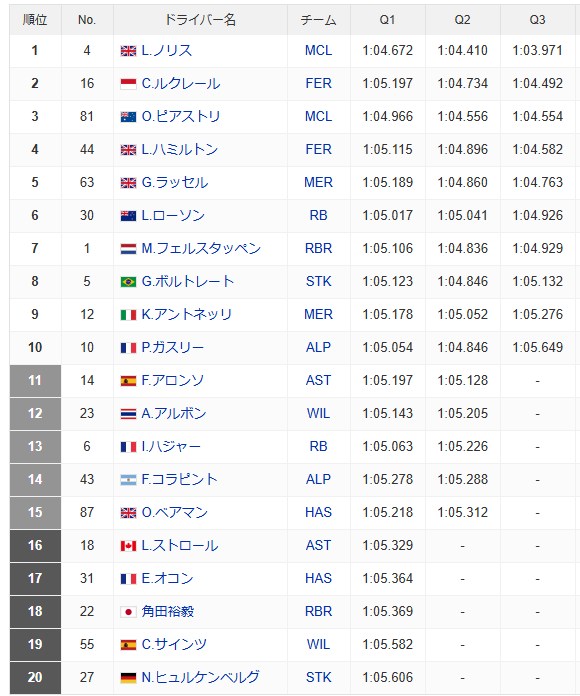Click the Japanese flag beside 角田裕毅
Viewport: 580px width, 696px height.
tap(128, 612)
